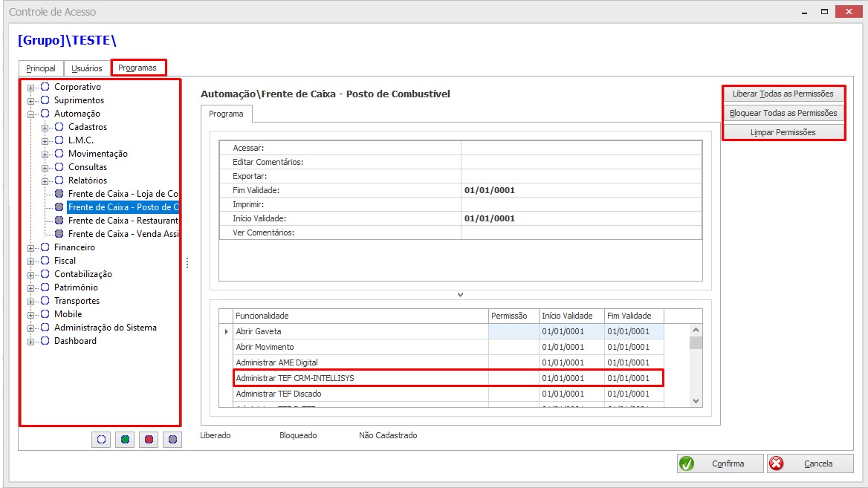This screenshot has width=868, height=488.
Task: Open the Usuários tab
Action: click(87, 68)
